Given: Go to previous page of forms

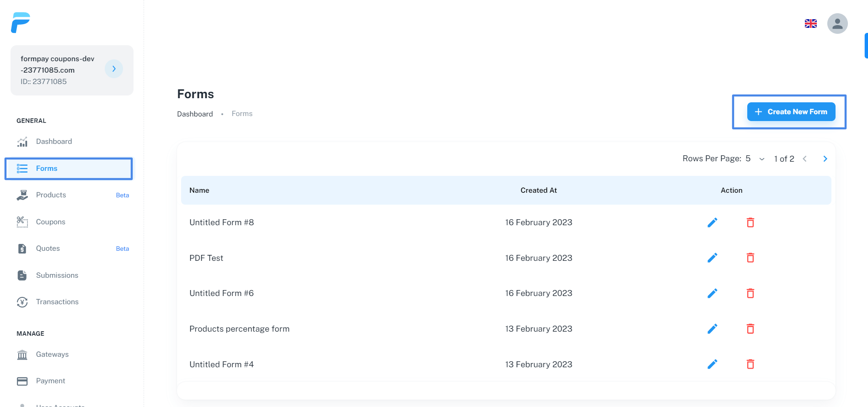Looking at the screenshot, I should [804, 159].
